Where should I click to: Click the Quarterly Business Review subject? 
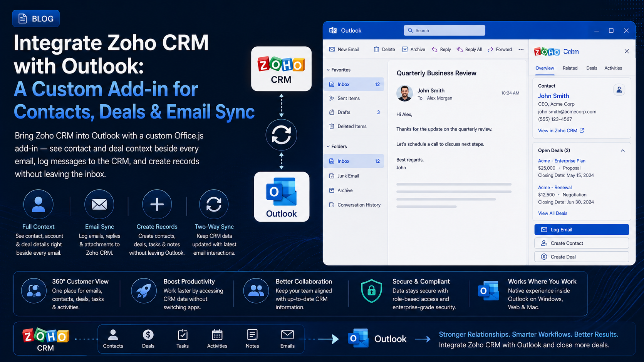coord(436,73)
